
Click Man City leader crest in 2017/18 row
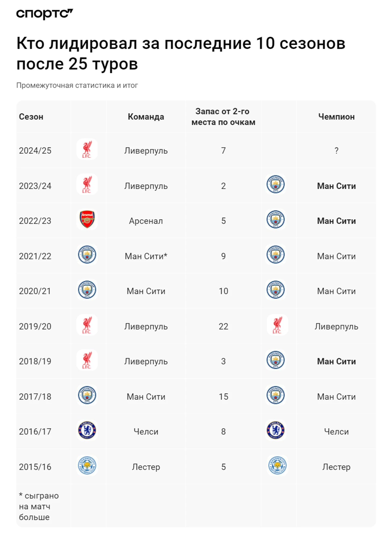(87, 395)
